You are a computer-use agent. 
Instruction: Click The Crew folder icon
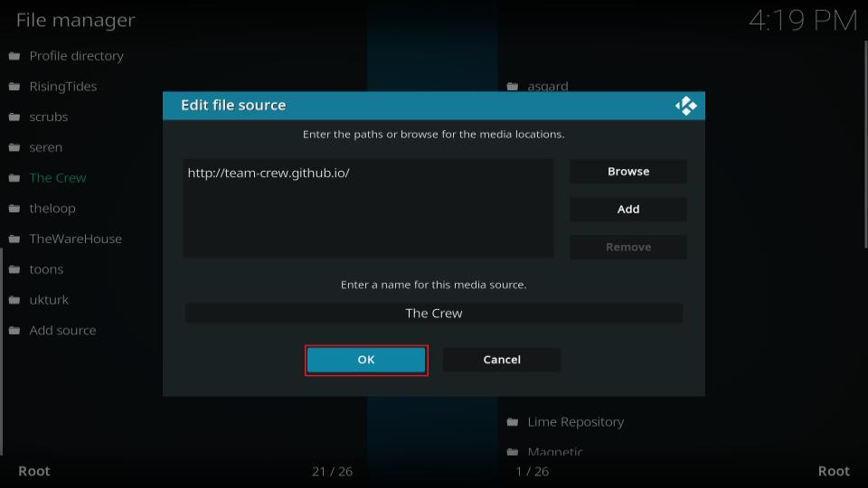click(14, 178)
